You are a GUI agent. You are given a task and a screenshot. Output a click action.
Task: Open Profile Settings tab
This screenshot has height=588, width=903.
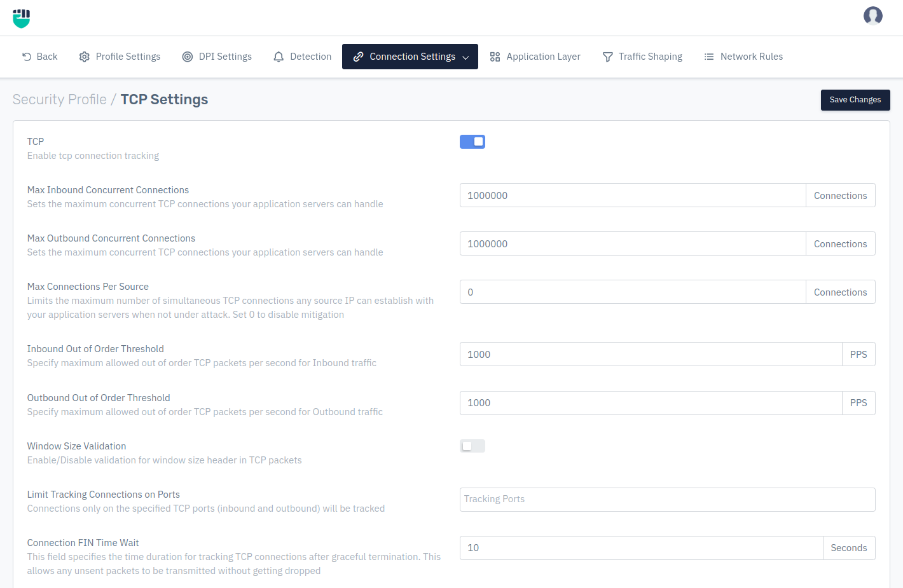(120, 57)
